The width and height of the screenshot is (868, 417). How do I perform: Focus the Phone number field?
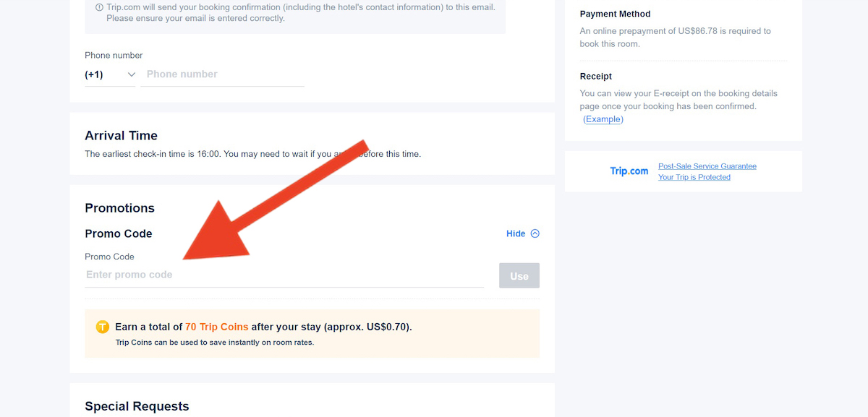pyautogui.click(x=223, y=74)
